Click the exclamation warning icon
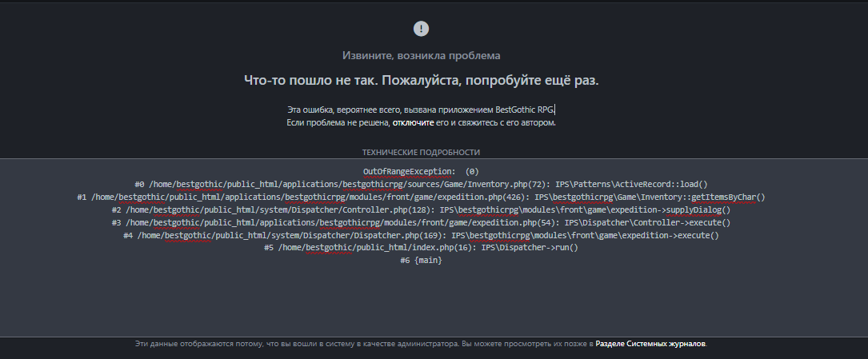Screen dimensions: 868x359 pyautogui.click(x=421, y=29)
